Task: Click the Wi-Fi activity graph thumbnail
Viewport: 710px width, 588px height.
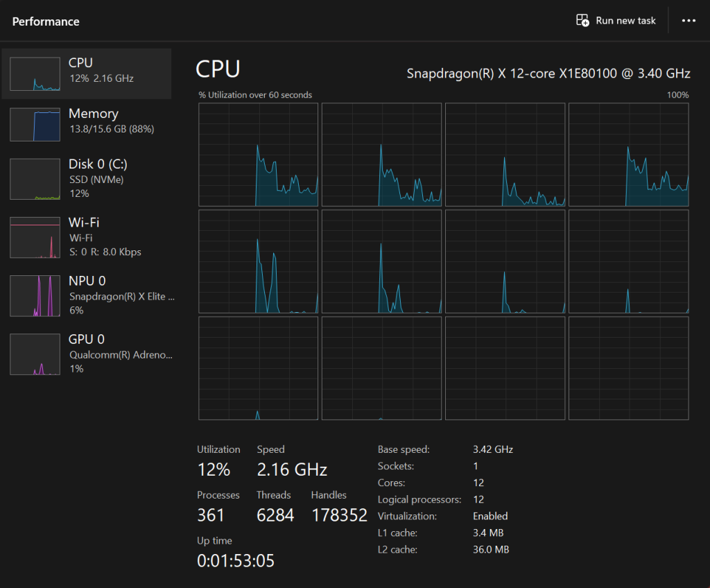Action: pyautogui.click(x=35, y=237)
